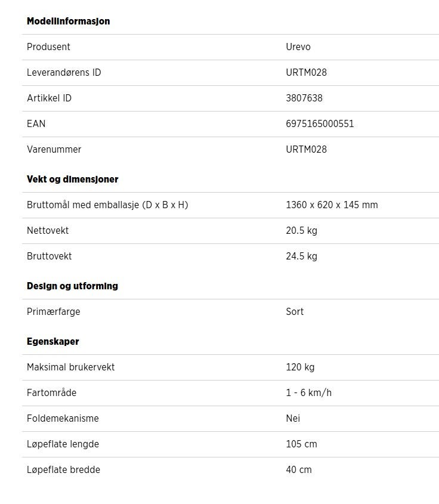The width and height of the screenshot is (439, 504).
Task: Select the Fartområde value 1 - 6 km/h
Action: [x=308, y=393]
